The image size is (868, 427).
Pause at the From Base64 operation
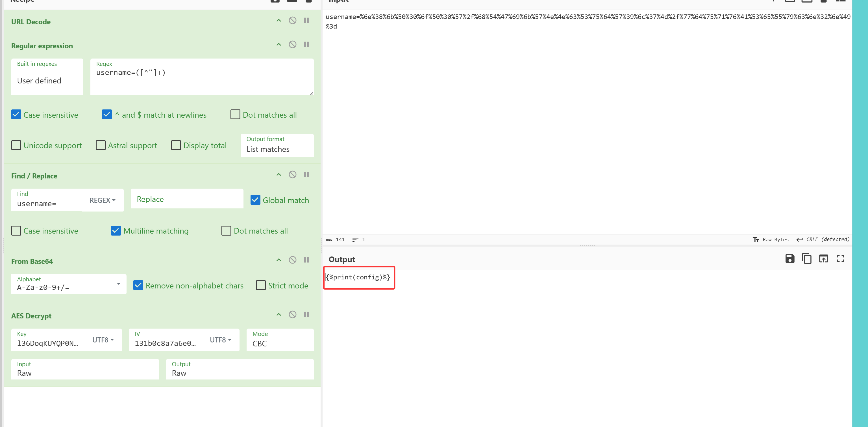[x=306, y=260]
